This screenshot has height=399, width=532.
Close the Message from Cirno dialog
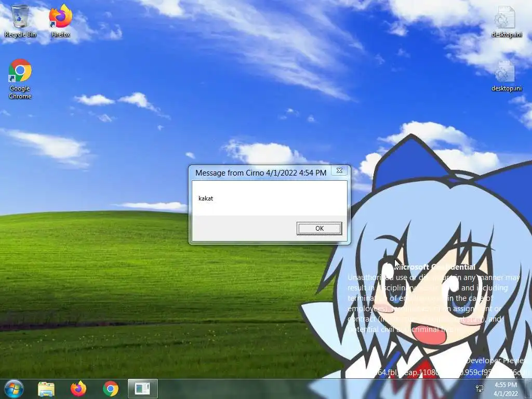pyautogui.click(x=339, y=170)
